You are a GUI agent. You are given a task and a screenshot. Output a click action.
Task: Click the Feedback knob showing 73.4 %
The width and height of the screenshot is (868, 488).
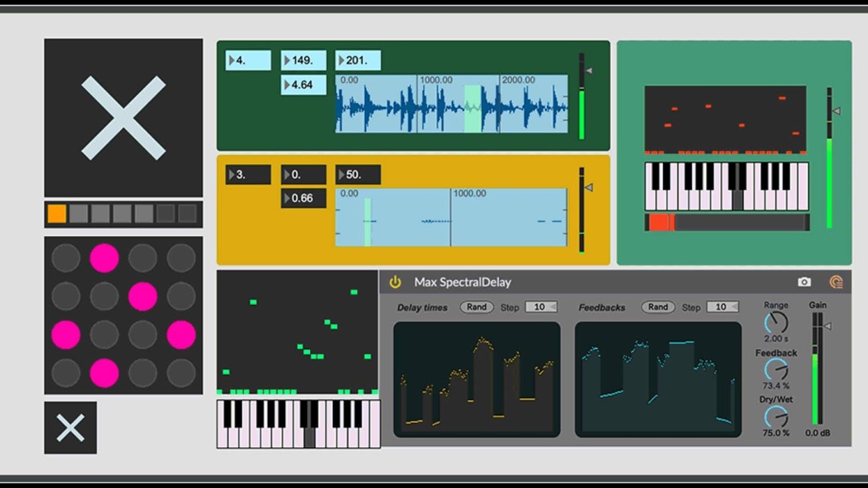[x=776, y=369]
